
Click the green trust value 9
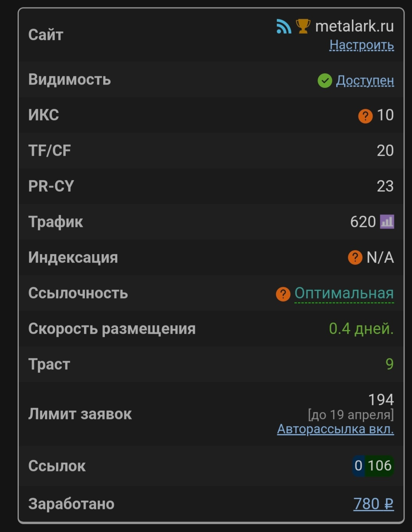point(389,364)
